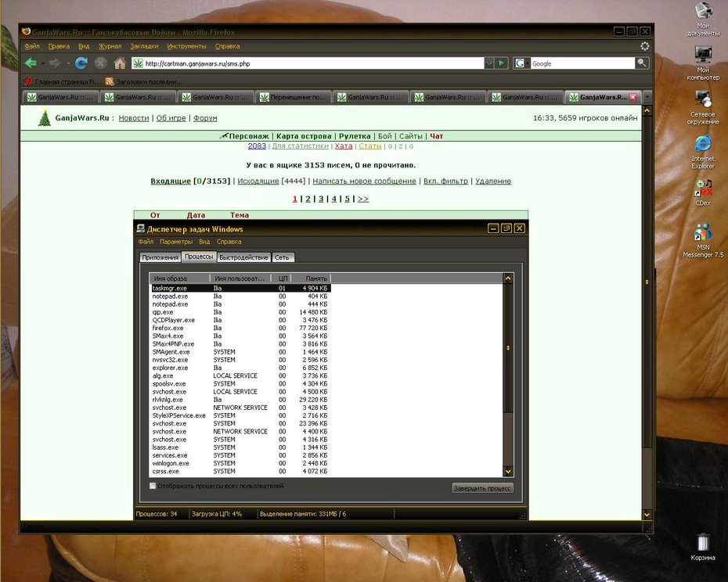Click the Firefox page scroll down arrow
This screenshot has height=582, width=728.
pyautogui.click(x=647, y=514)
